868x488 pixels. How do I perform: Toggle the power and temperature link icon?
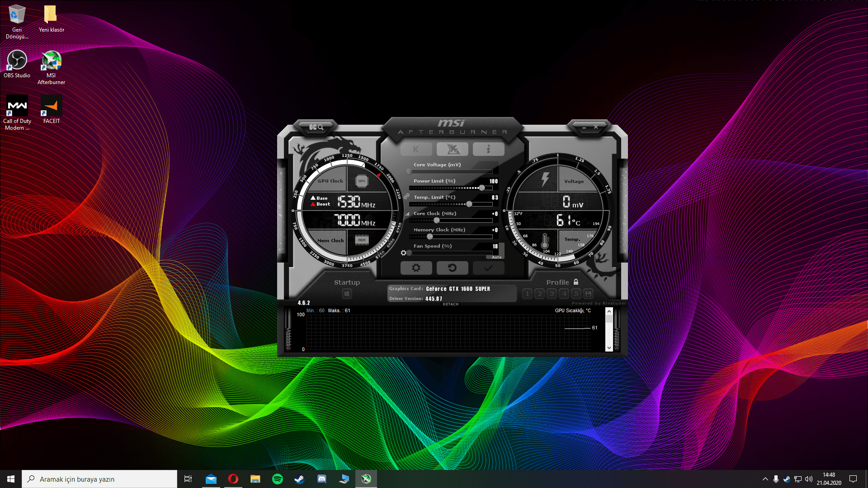[x=406, y=197]
